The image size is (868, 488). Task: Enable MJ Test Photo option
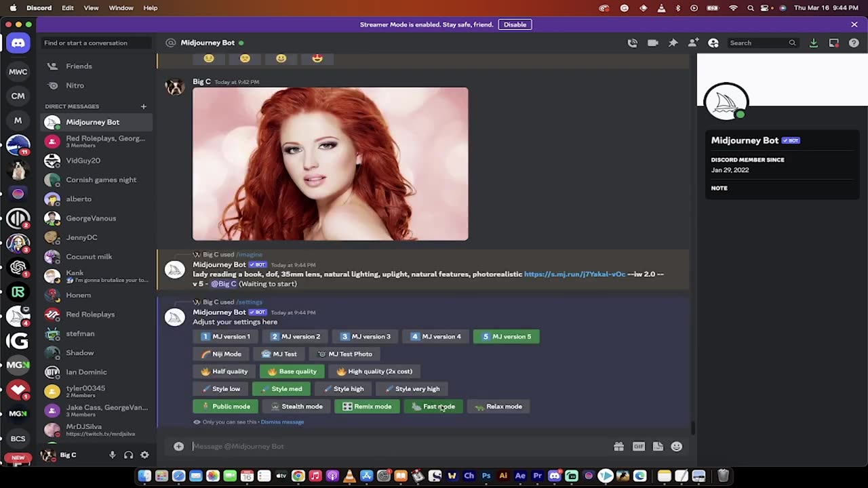click(344, 354)
